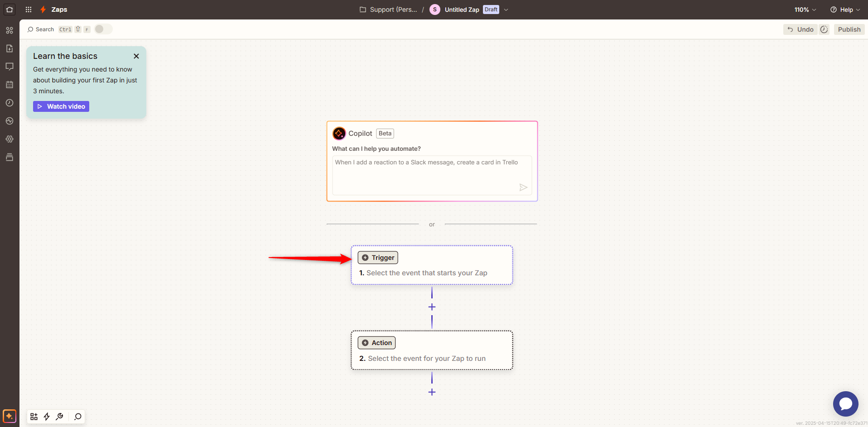Open the status activity icon in sidebar

pos(10,121)
